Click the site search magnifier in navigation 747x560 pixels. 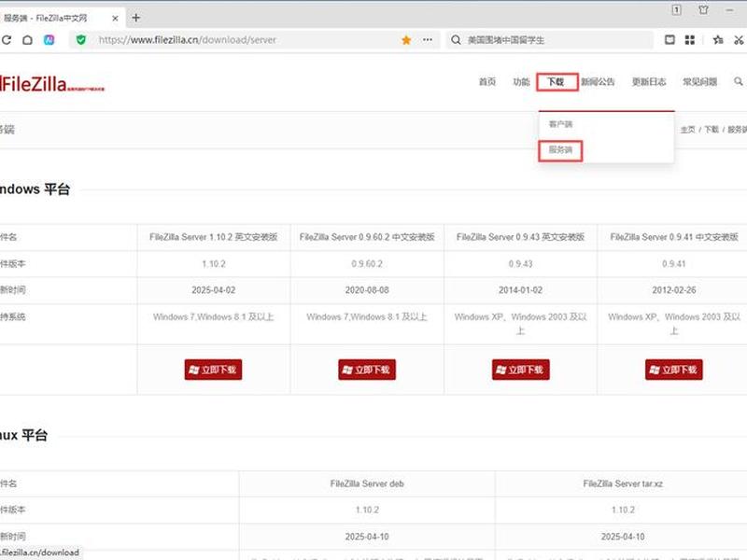739,82
